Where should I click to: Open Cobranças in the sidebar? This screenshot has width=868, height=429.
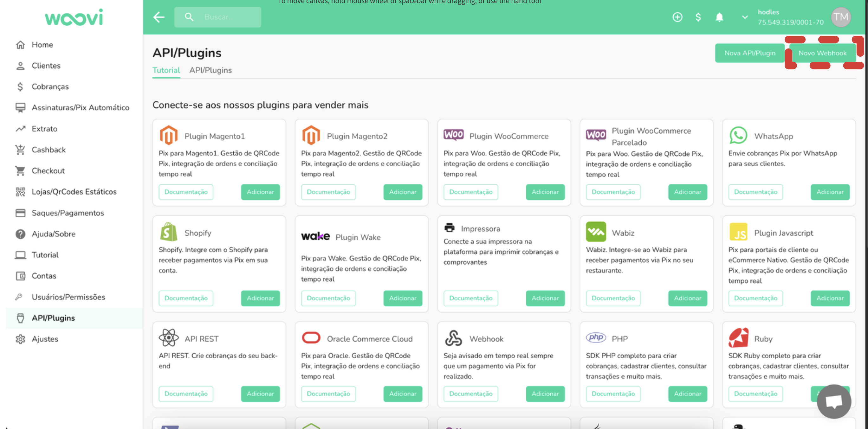click(50, 86)
